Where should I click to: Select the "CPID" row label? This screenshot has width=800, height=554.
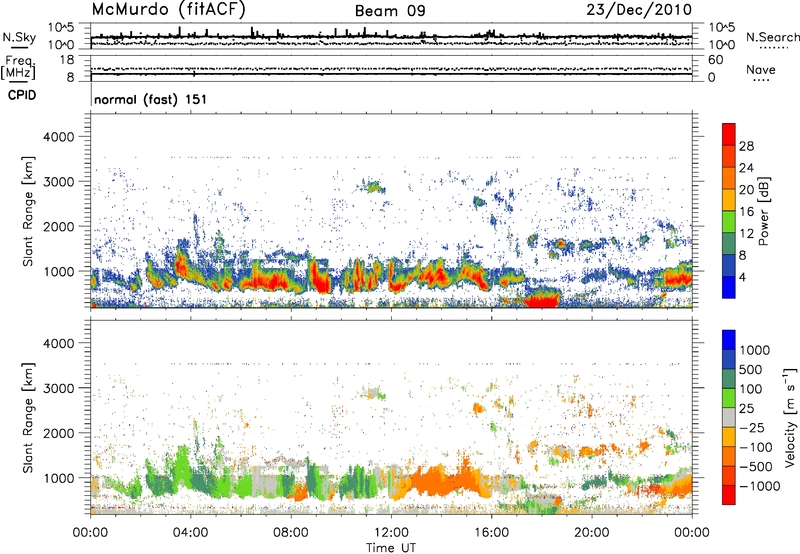(x=22, y=95)
